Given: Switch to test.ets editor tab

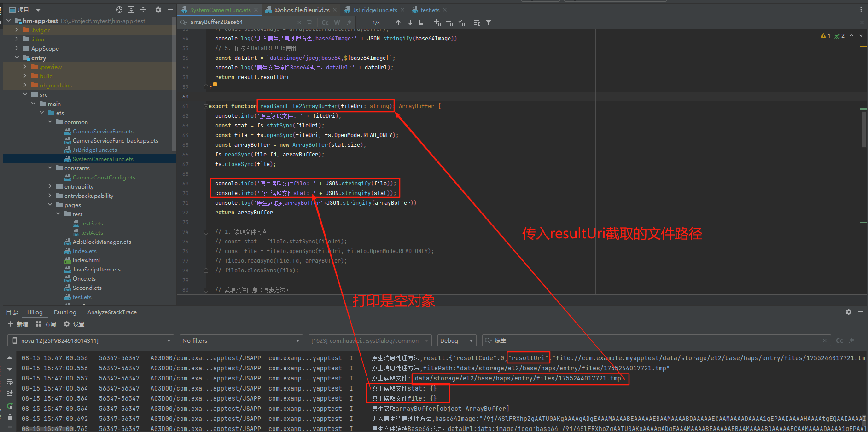Looking at the screenshot, I should [430, 10].
